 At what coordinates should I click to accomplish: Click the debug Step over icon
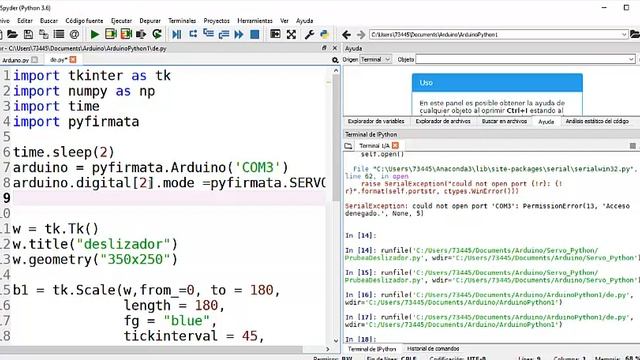point(193,34)
